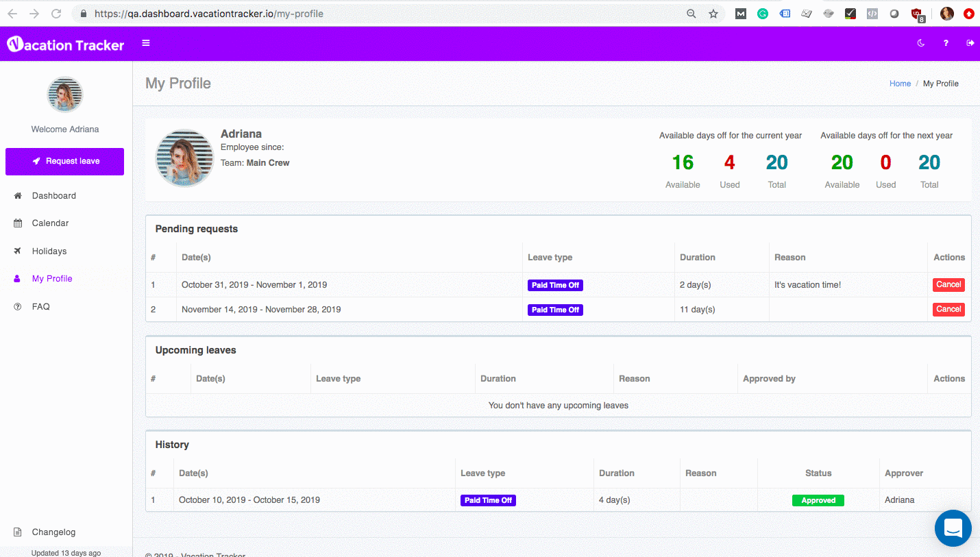Click the Chrome profile avatar
Screen dimensions: 980x557
click(x=947, y=14)
